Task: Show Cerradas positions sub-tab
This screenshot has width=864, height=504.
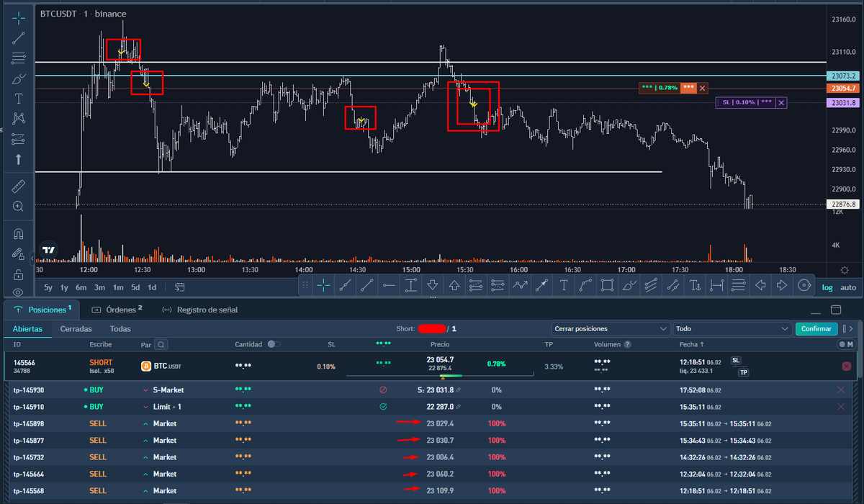Action: tap(76, 328)
